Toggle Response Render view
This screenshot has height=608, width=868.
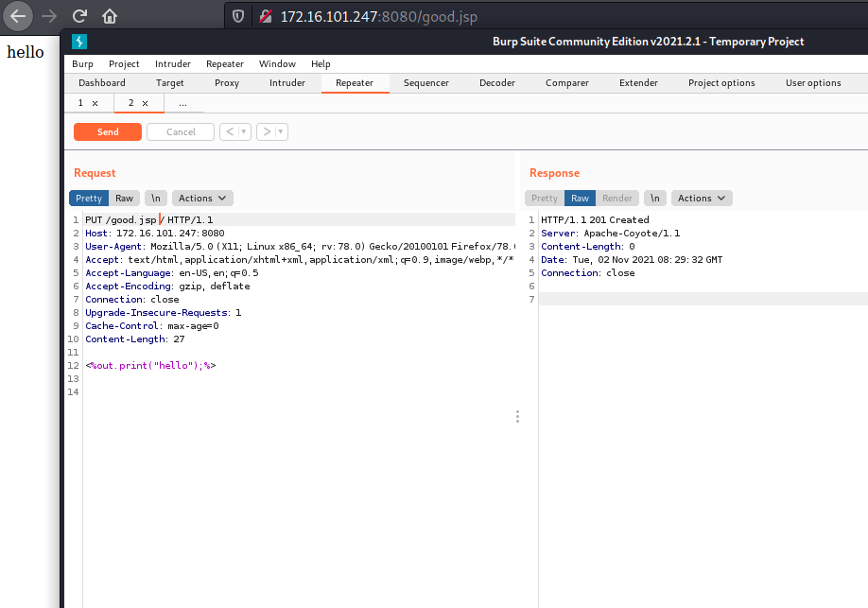coord(616,199)
